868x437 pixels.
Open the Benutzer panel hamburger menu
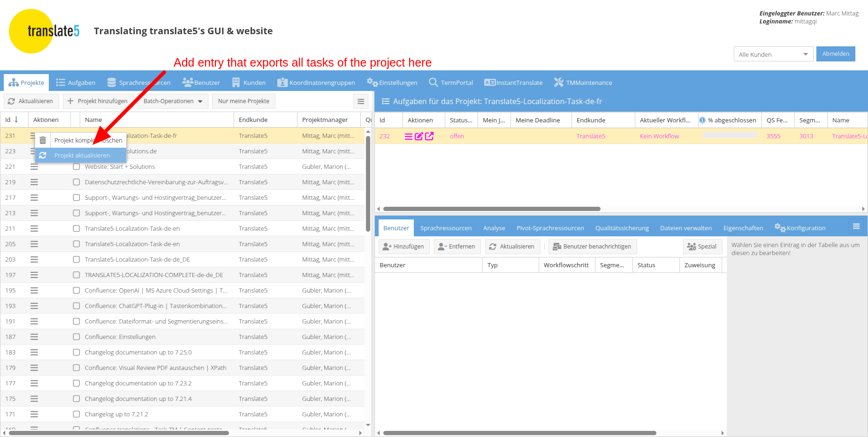point(856,226)
